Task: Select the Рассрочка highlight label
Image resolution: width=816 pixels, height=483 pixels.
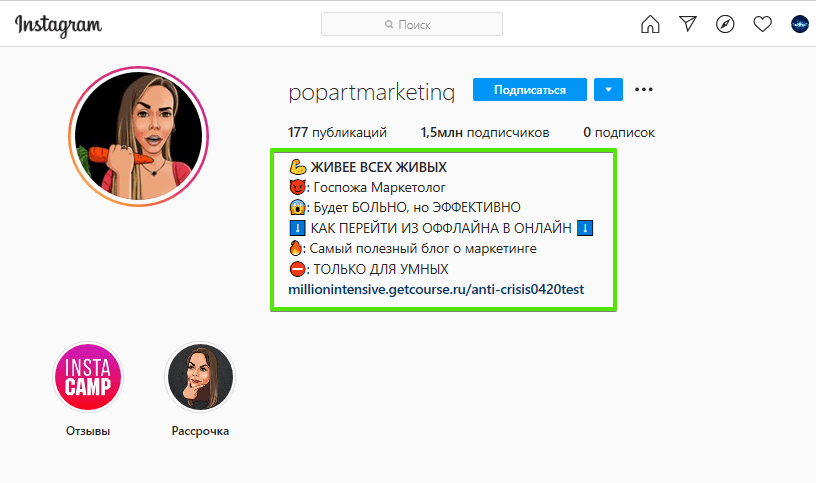Action: pyautogui.click(x=200, y=431)
